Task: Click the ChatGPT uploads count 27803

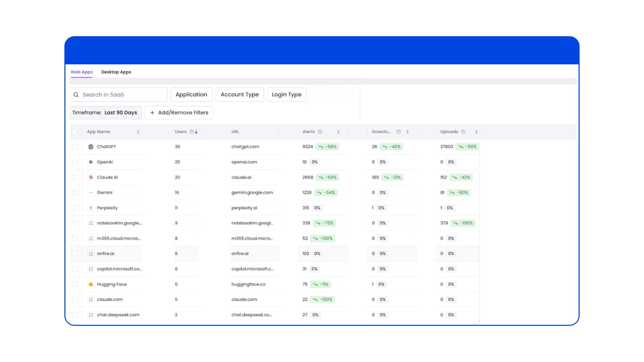Action: (x=447, y=147)
